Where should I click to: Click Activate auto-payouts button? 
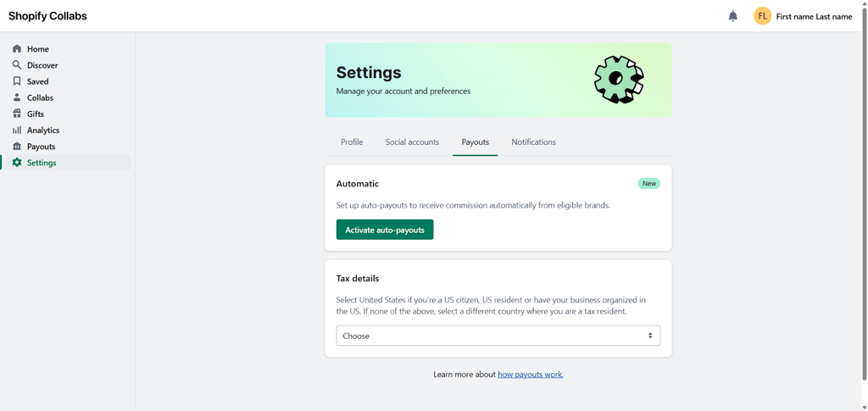pos(385,230)
